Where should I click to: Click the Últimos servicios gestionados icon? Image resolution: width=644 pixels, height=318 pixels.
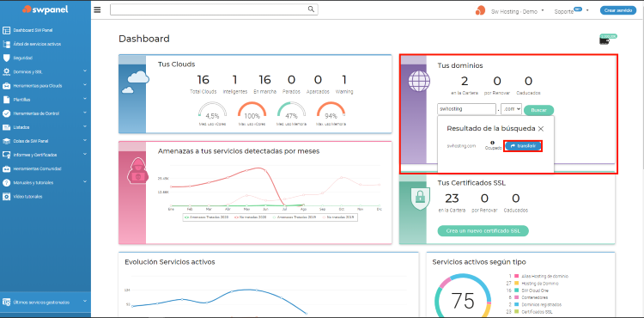coord(6,303)
